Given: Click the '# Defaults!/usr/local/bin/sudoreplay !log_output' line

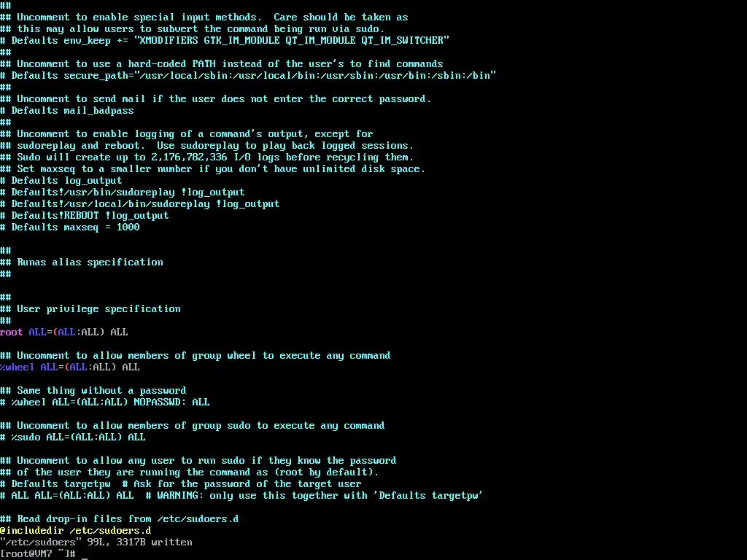Looking at the screenshot, I should (139, 204).
